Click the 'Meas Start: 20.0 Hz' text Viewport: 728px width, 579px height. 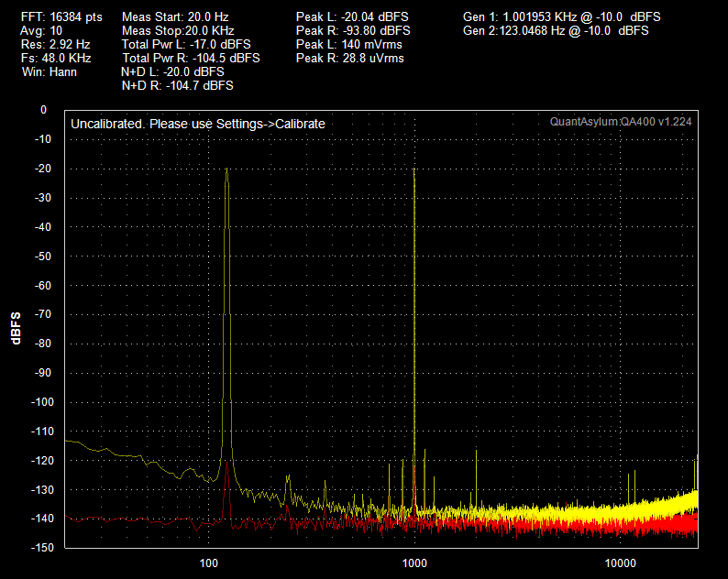pyautogui.click(x=175, y=17)
